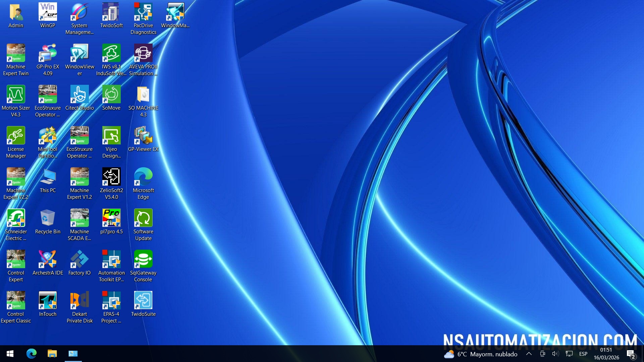Open GP-Pro EX 4.09 shortcut
Image resolution: width=644 pixels, height=362 pixels.
[48, 60]
